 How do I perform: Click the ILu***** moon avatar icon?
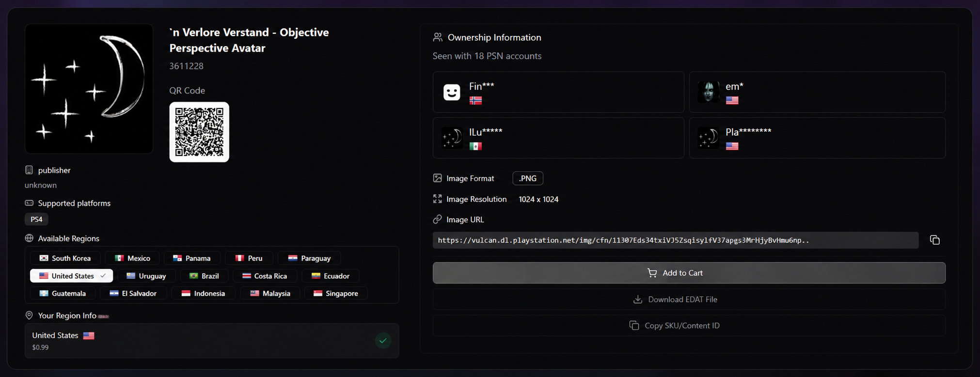452,138
